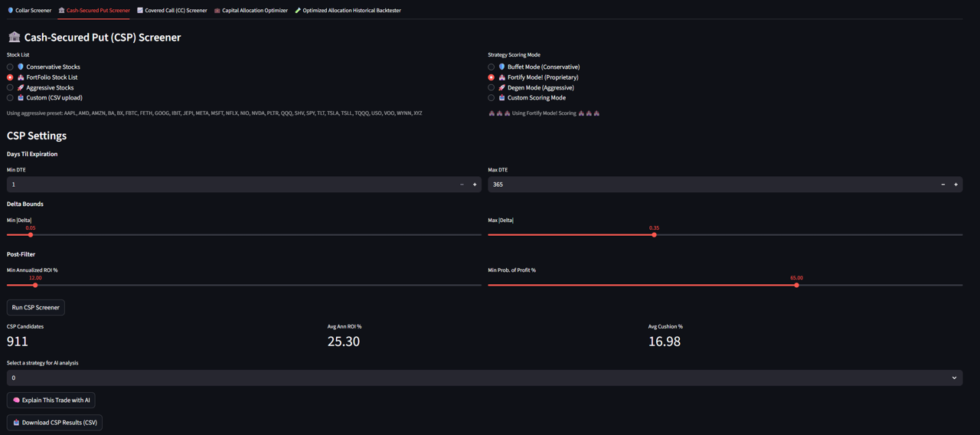Click the shield icon beside Conservative Stocks
The width and height of the screenshot is (980, 435).
coord(21,67)
